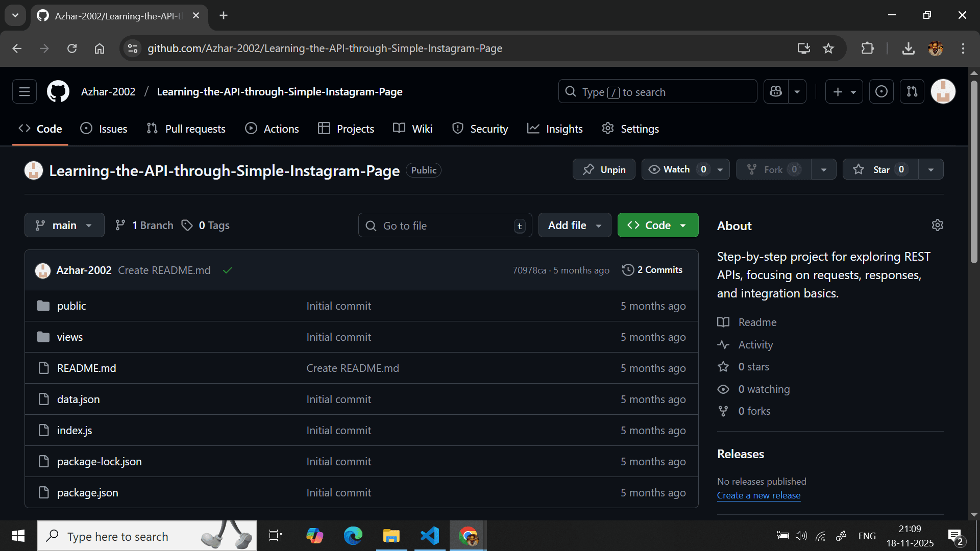This screenshot has height=551, width=980.
Task: View commit history via the 2 Commits clock icon
Action: 627,270
